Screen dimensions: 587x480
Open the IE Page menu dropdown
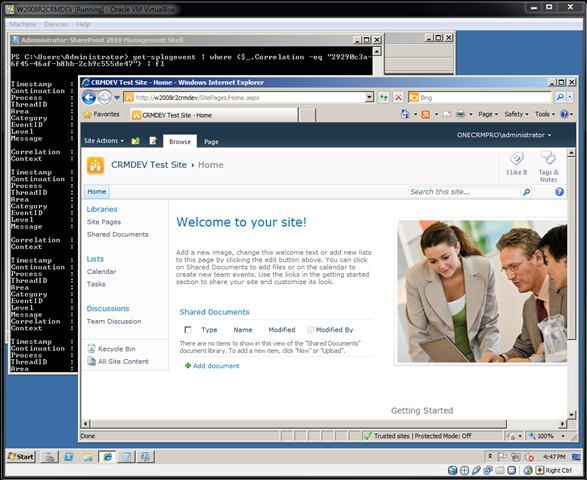[488, 114]
